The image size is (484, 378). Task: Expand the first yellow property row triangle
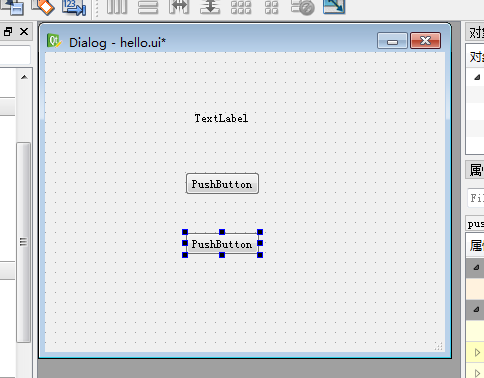point(477,352)
